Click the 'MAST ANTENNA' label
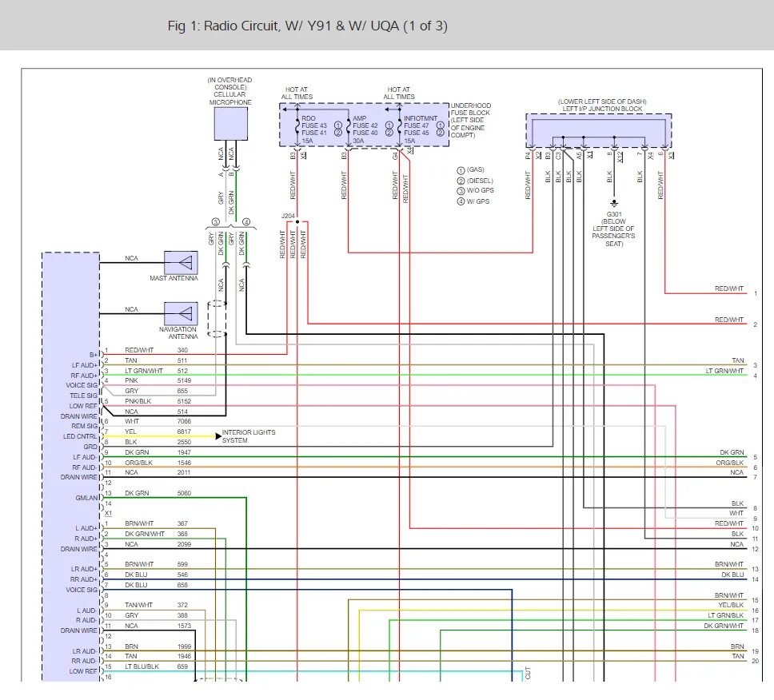774x700 pixels. coord(174,278)
